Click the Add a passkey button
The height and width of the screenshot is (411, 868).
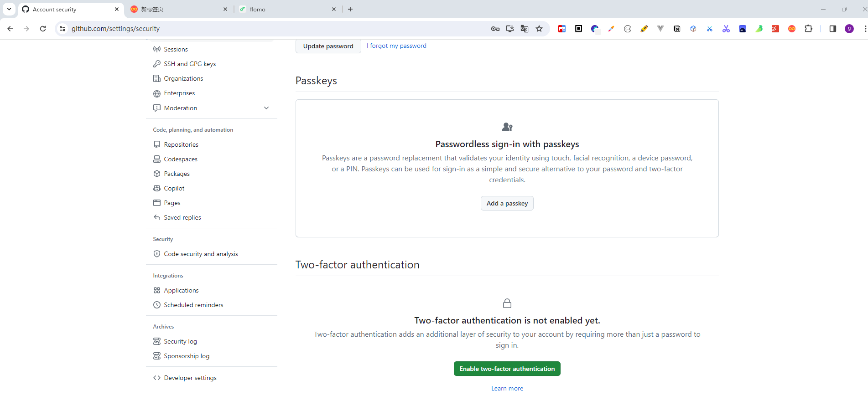click(x=507, y=203)
